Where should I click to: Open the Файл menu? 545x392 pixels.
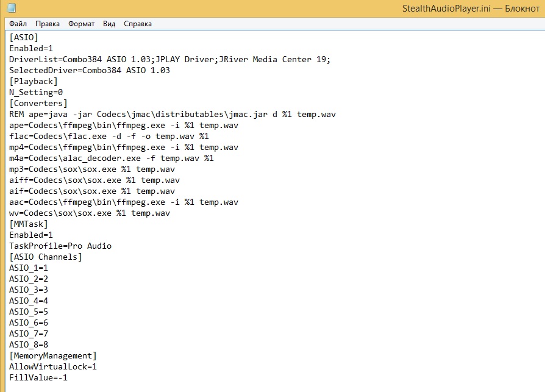tap(18, 24)
